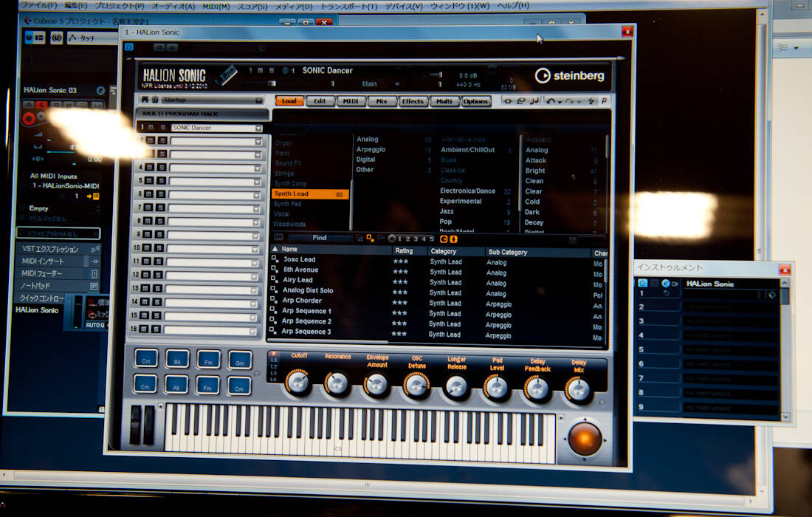
Task: Adjust the Cutoff knob
Action: point(298,382)
